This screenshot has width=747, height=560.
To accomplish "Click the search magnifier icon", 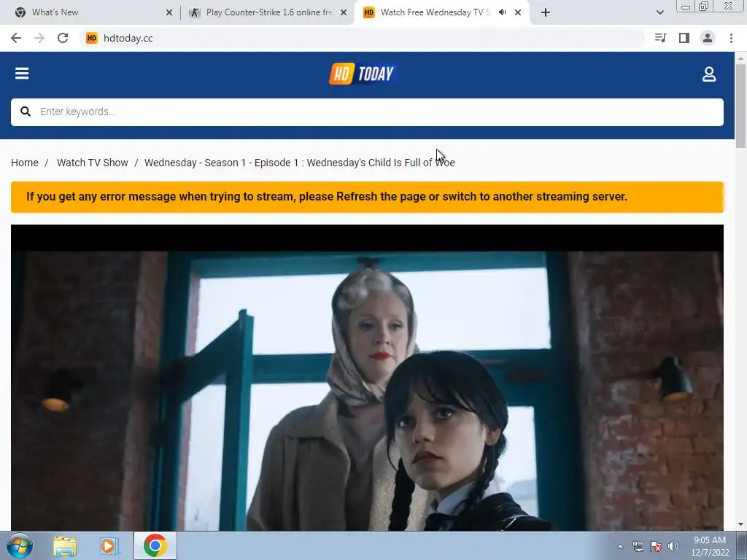I will 26,112.
